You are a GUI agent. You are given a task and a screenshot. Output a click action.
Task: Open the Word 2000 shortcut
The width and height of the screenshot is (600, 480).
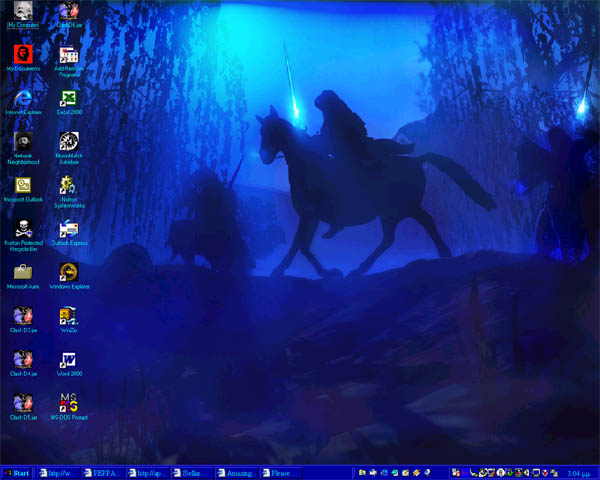tap(69, 364)
